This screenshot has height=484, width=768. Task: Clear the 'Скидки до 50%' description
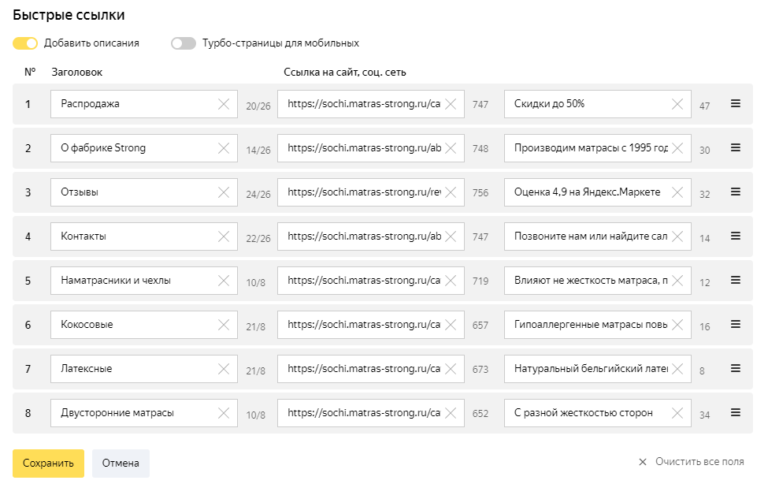pos(677,104)
